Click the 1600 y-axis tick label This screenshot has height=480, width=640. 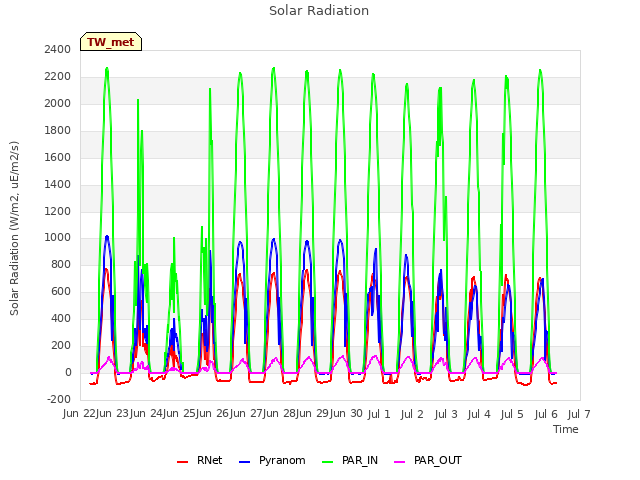(58, 157)
